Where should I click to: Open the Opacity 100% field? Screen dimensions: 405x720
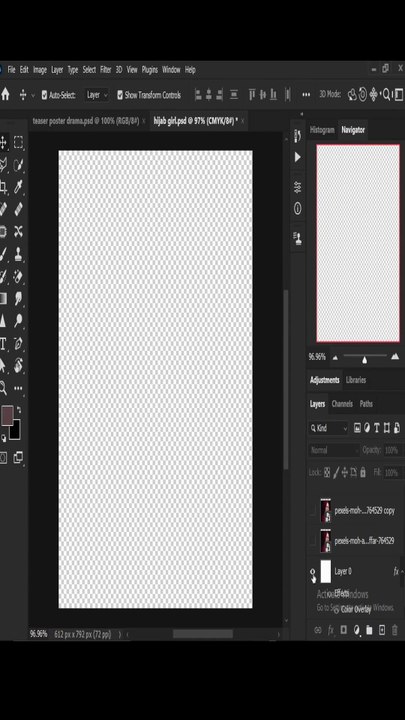point(394,450)
